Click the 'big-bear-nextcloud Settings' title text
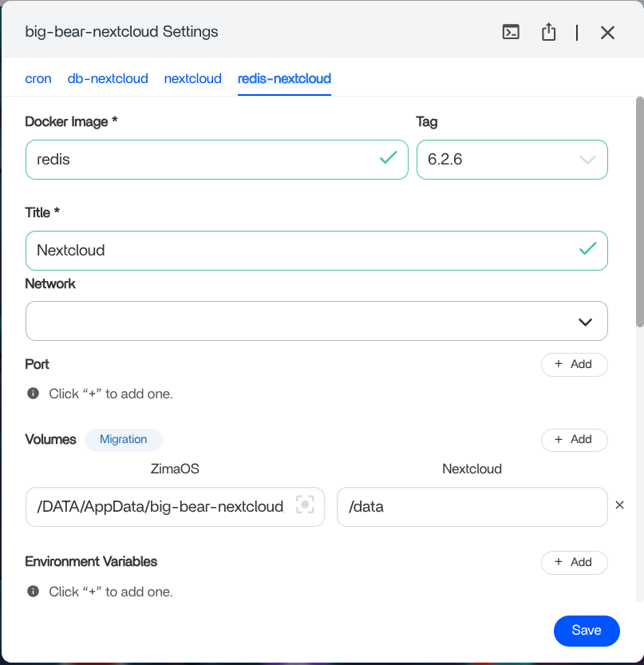The image size is (644, 665). [121, 32]
